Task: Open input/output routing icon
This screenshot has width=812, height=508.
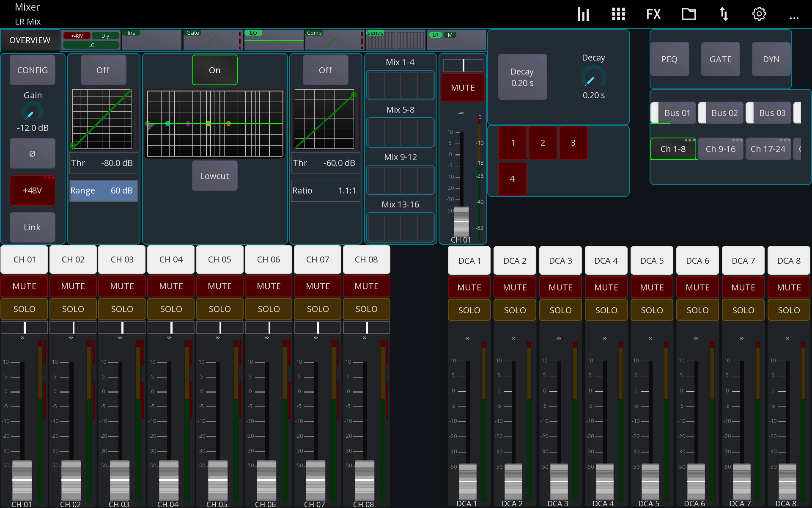Action: (724, 14)
